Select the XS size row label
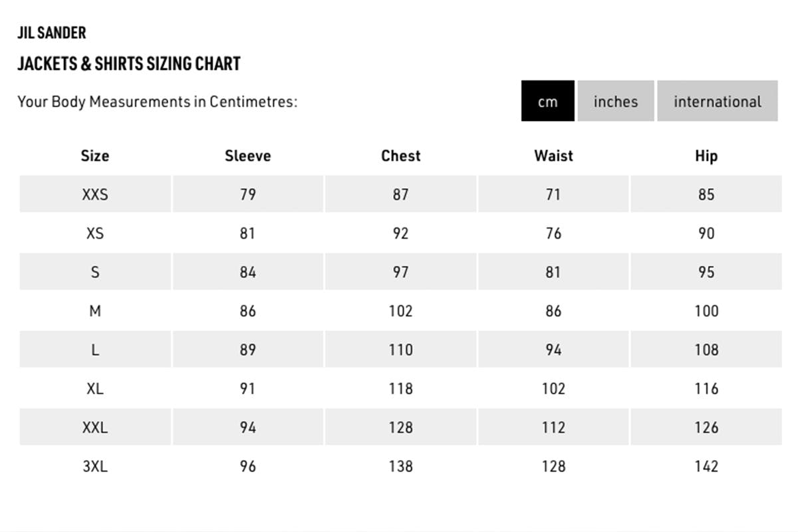The height and width of the screenshot is (532, 798). coord(95,233)
